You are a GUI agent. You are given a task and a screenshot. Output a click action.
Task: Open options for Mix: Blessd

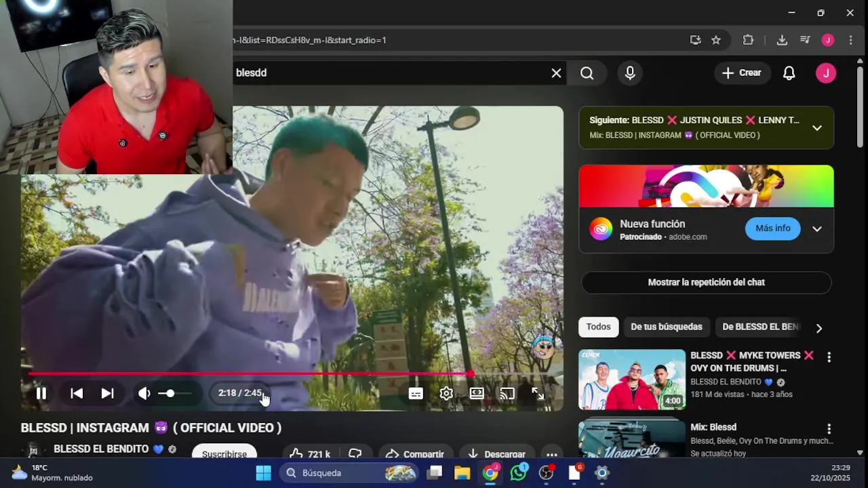coord(829,429)
